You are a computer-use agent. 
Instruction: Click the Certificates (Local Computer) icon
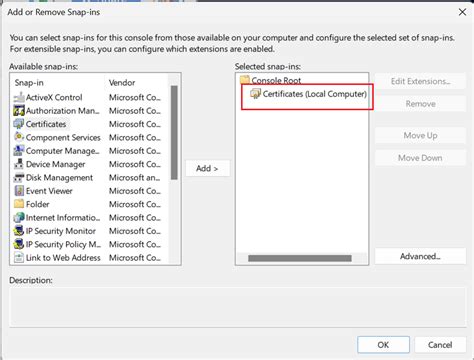[255, 94]
